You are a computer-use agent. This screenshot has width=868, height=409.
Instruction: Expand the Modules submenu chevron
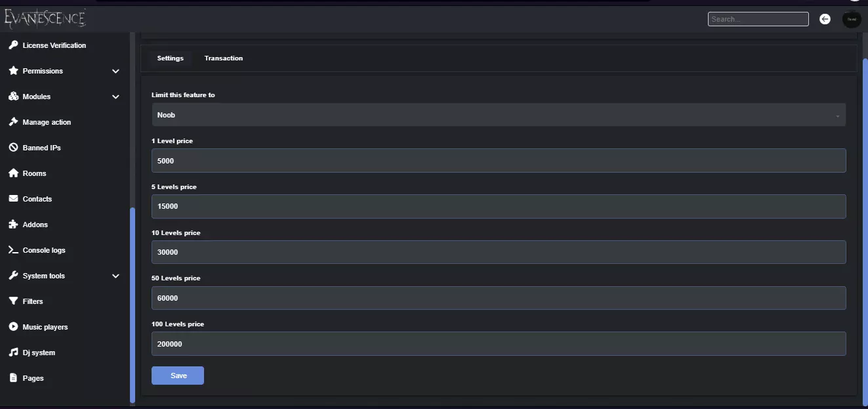click(115, 97)
